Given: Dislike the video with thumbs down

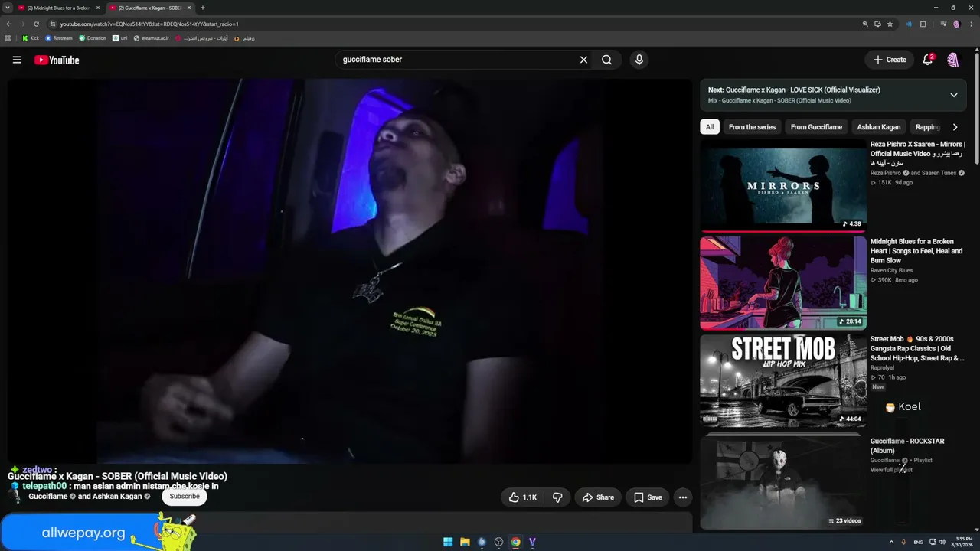Looking at the screenshot, I should (x=557, y=497).
